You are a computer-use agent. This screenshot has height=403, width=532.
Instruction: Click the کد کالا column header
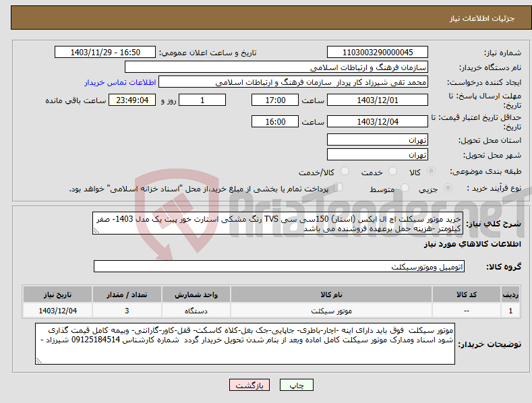coord(467,294)
